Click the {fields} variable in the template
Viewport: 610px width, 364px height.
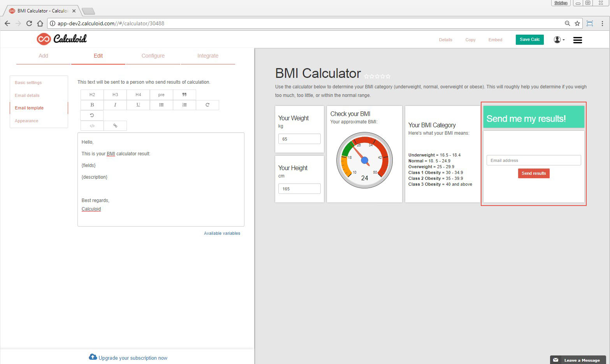[88, 165]
